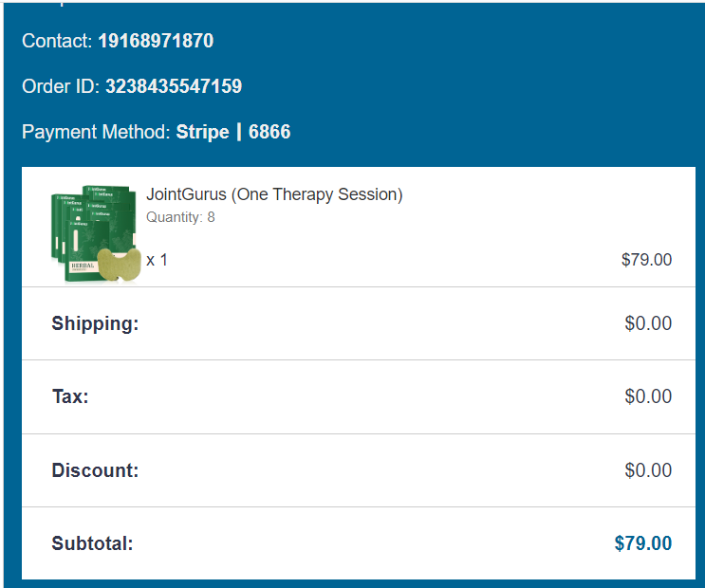Viewport: 705px width, 588px height.
Task: Click the Order ID number 3238435547159
Action: [x=174, y=87]
